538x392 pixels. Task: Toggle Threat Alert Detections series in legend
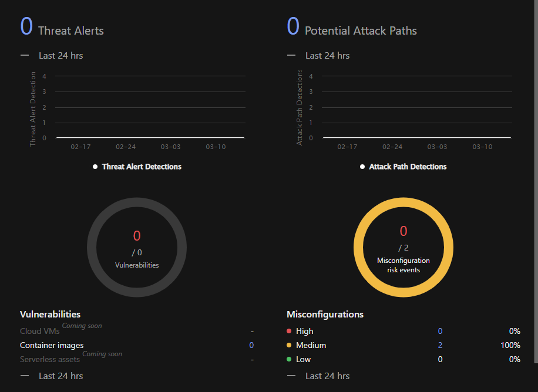point(142,167)
